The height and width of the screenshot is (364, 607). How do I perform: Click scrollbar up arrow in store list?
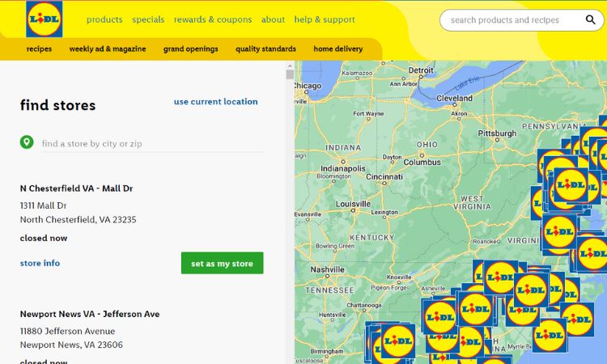[290, 66]
